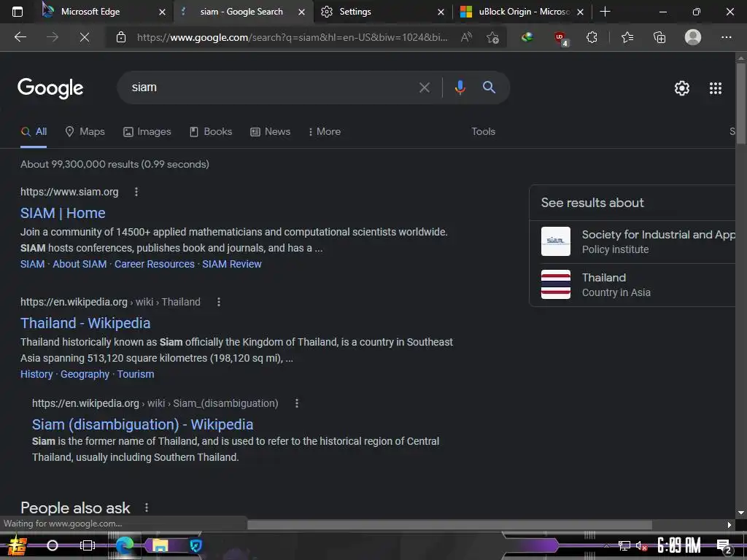Open options for Siam disambiguation result
The height and width of the screenshot is (560, 747).
[297, 402]
